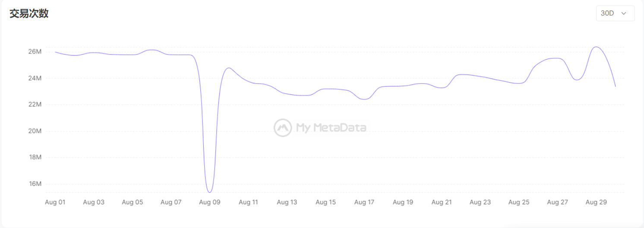
Task: Click the My MetaData watermark logo icon
Action: pyautogui.click(x=283, y=128)
